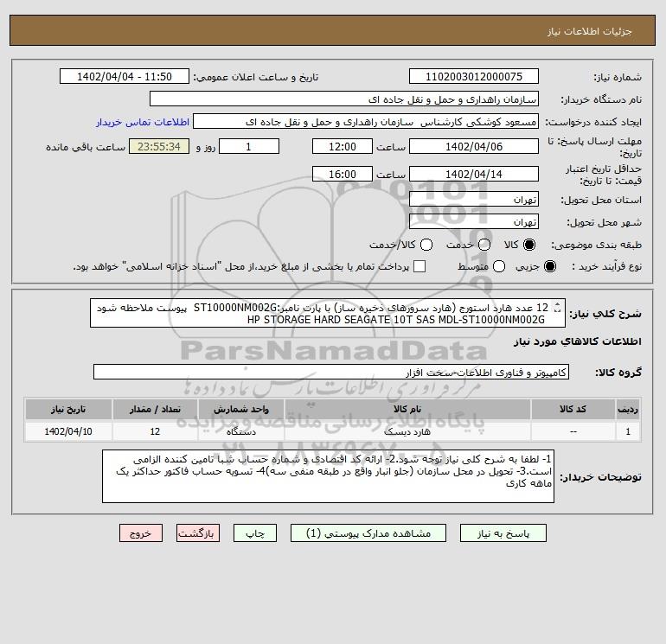Click the جزئیات اطلاعات نیاز header title
The height and width of the screenshot is (644, 666).
(x=590, y=31)
